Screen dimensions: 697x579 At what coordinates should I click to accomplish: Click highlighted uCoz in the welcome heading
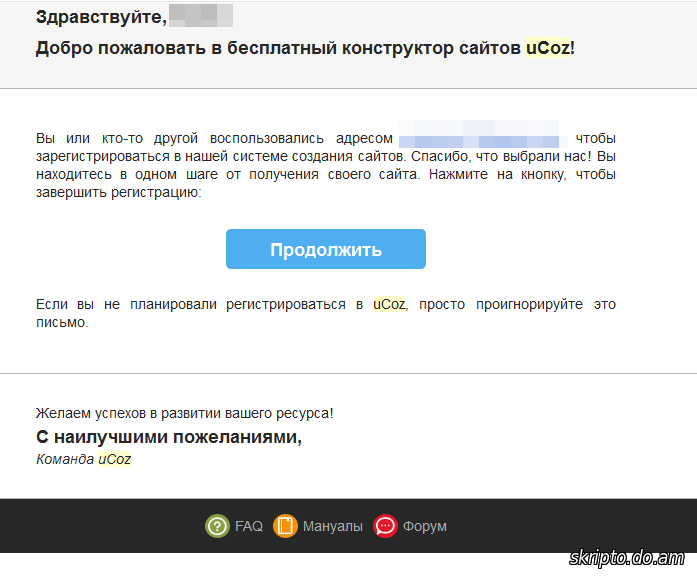tap(548, 48)
